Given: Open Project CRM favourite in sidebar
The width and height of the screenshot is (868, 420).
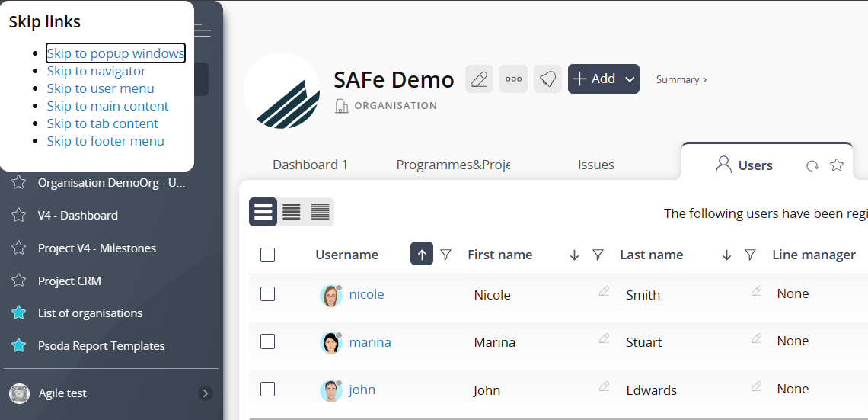Looking at the screenshot, I should 69,281.
